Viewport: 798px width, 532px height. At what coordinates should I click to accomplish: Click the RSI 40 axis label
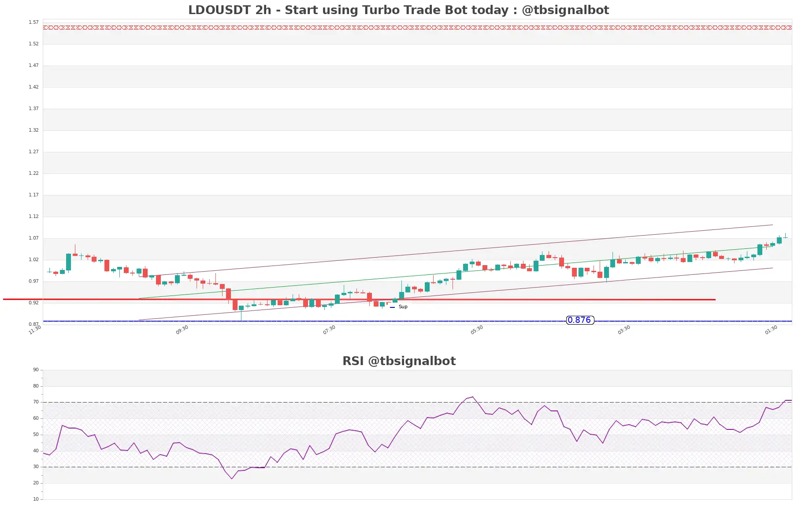(x=36, y=451)
